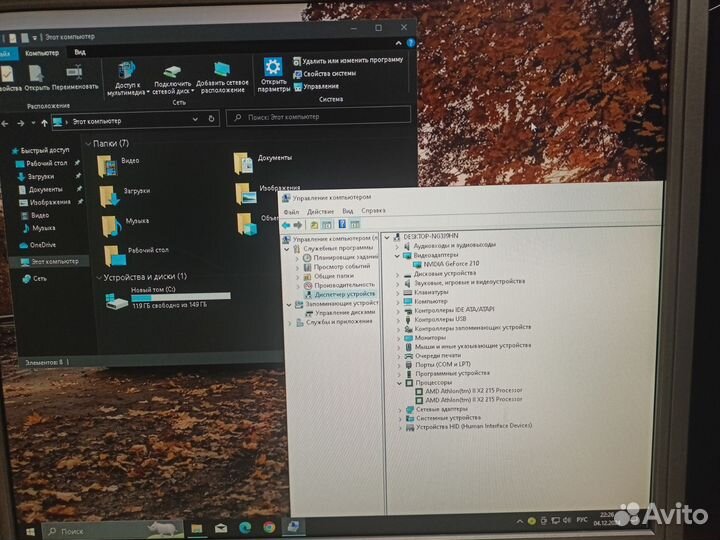Open drive Новый том (C:) usage bar
This screenshot has height=540, width=720.
point(166,297)
